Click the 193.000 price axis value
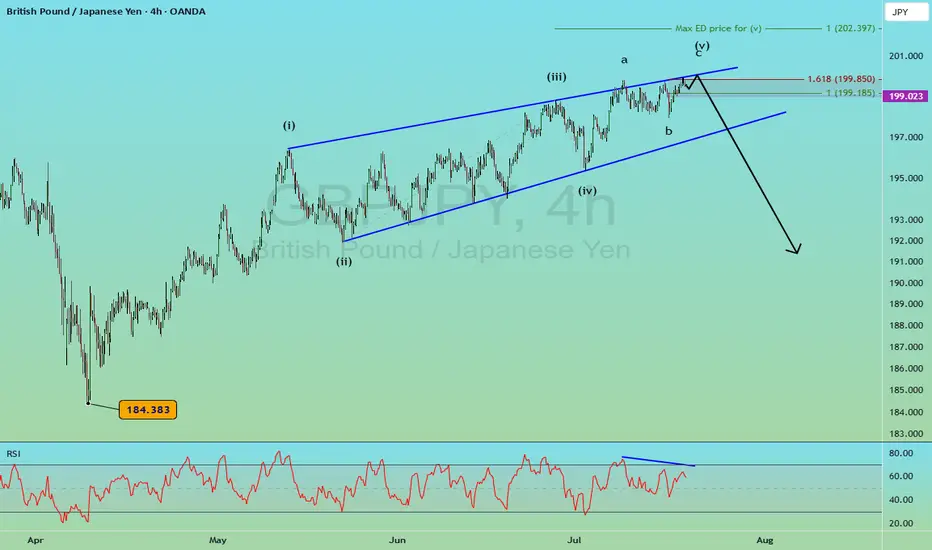 click(x=906, y=219)
